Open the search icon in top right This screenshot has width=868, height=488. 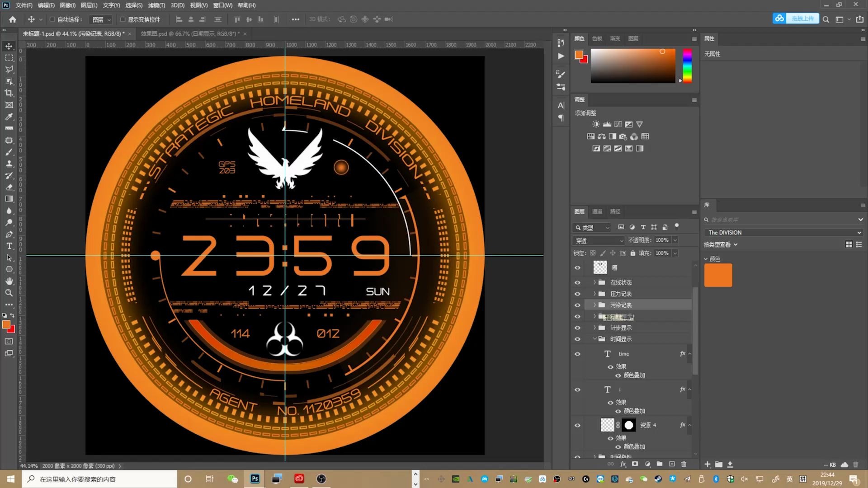pos(826,19)
